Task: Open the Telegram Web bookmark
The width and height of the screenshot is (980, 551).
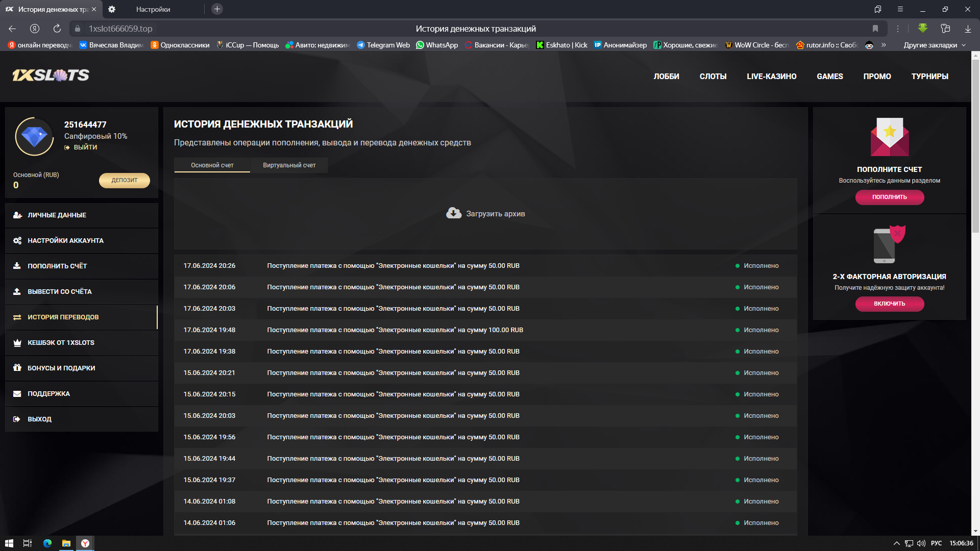Action: pos(383,45)
